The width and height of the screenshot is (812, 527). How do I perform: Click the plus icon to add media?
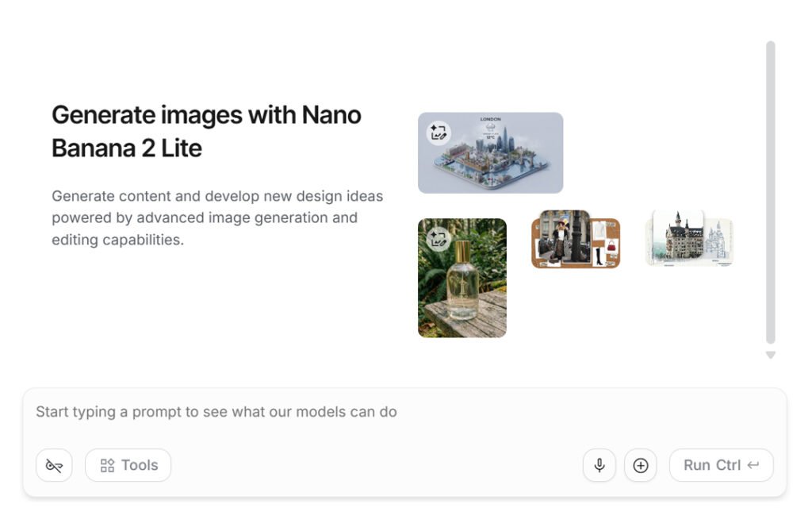(x=641, y=465)
